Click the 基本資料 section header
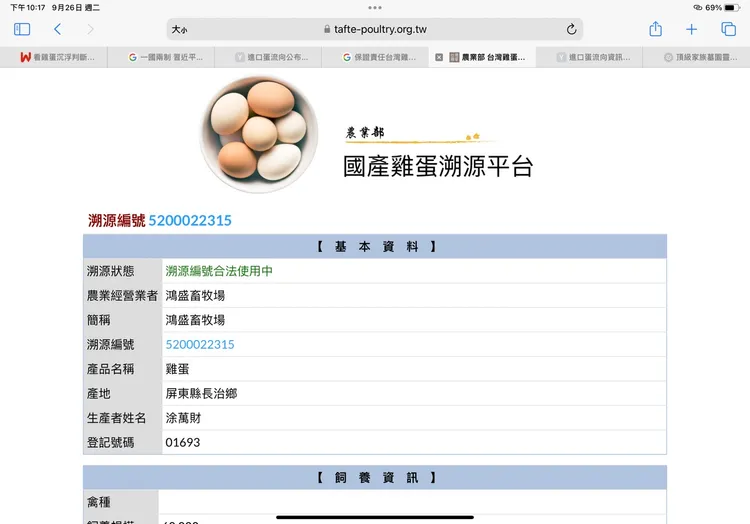Image resolution: width=750 pixels, height=524 pixels. [375, 246]
